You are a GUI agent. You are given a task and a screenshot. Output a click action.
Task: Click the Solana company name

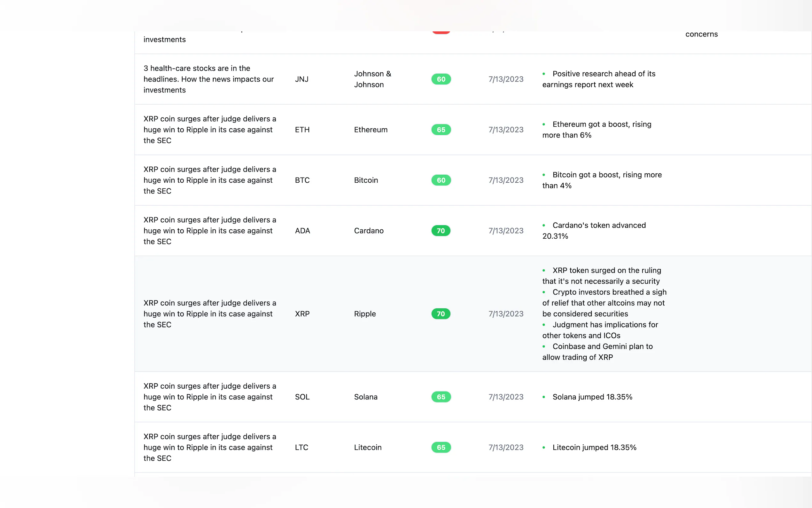365,397
